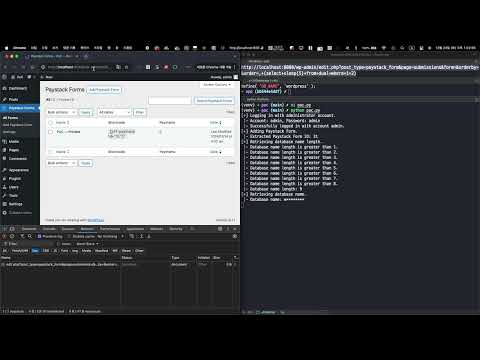Open Settings in WordPress sidebar

click(15, 204)
